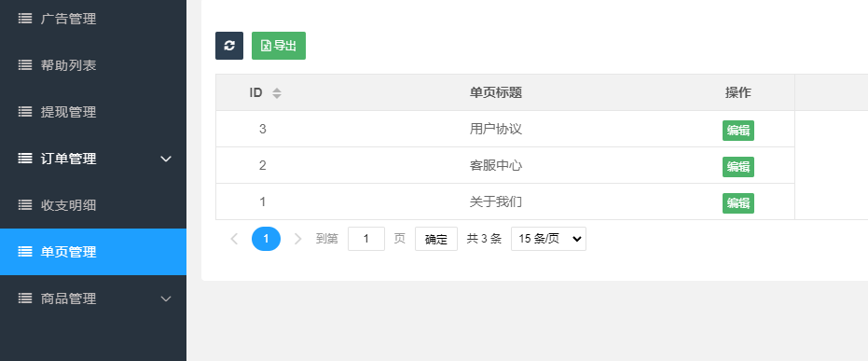Confirm page jump with 确定 button
This screenshot has width=868, height=361.
click(x=436, y=239)
